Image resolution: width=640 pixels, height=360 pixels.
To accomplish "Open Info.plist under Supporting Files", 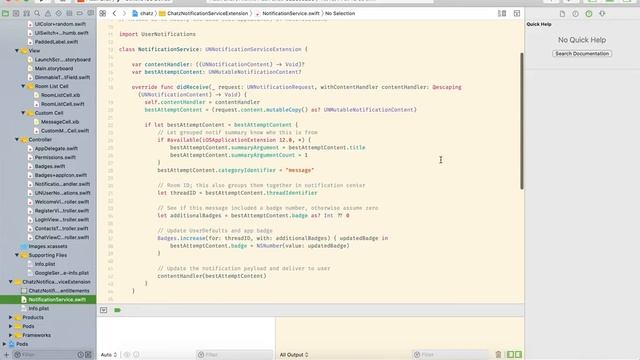I will [x=44, y=264].
